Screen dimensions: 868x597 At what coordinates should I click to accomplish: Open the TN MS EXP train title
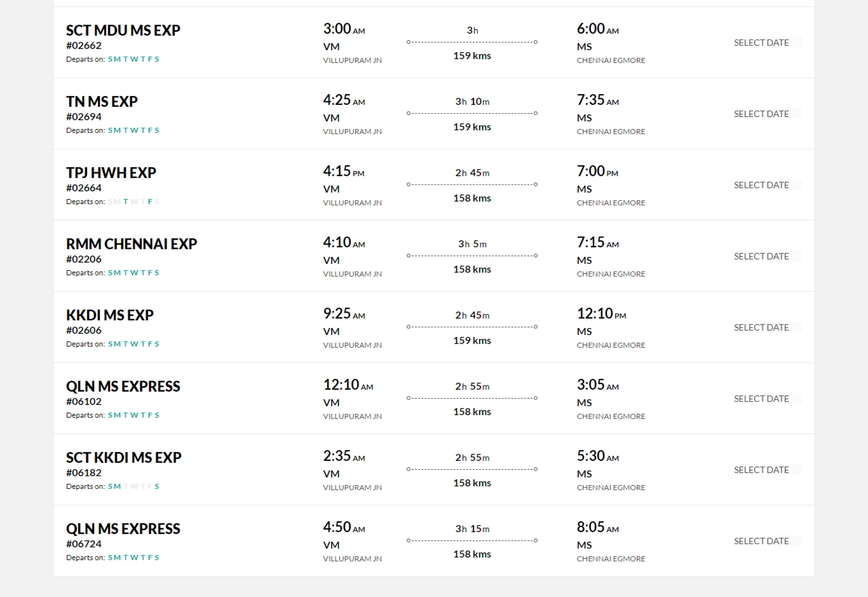(102, 101)
